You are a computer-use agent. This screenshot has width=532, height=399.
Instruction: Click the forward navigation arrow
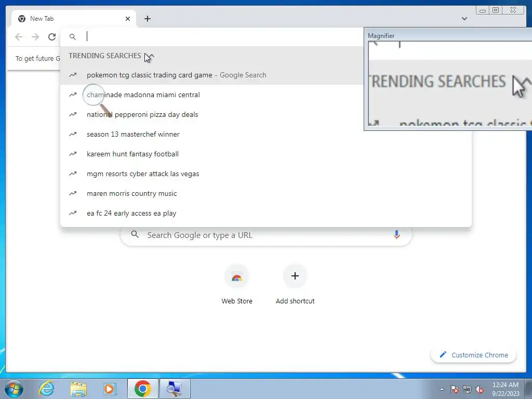pos(35,37)
